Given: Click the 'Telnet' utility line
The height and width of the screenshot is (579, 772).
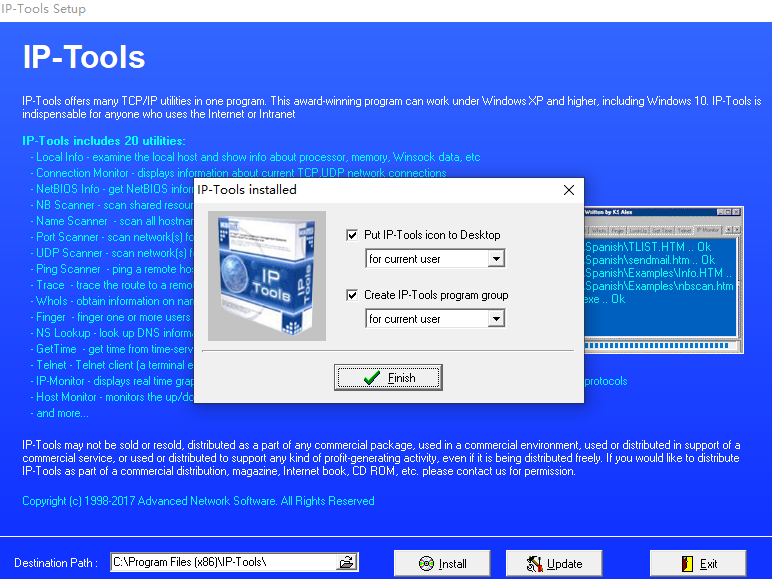Looking at the screenshot, I should (112, 365).
